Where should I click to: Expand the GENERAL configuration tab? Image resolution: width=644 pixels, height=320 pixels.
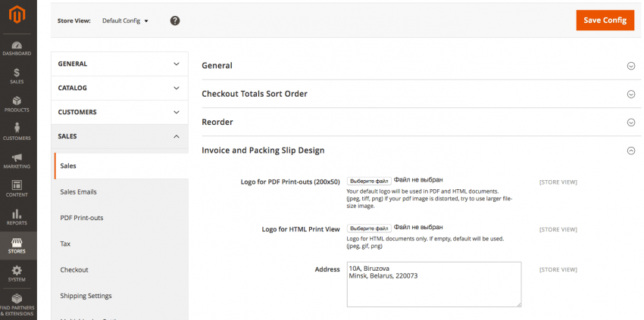tap(120, 64)
